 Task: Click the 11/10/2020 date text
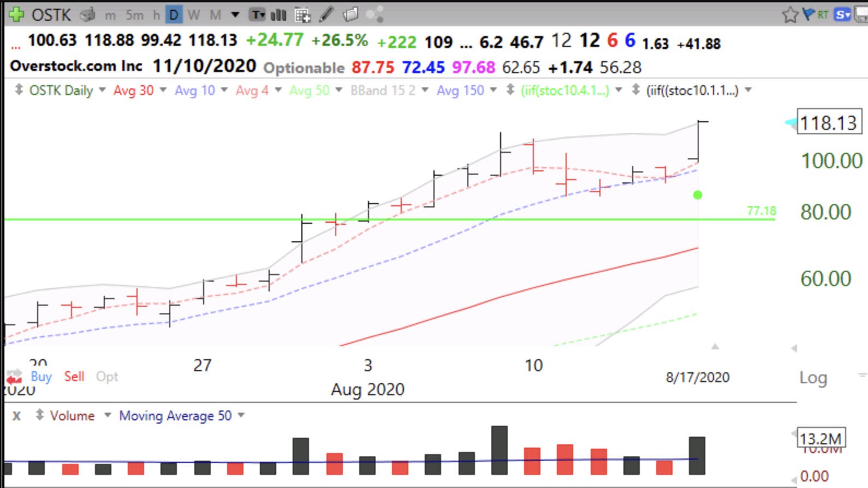tap(204, 66)
